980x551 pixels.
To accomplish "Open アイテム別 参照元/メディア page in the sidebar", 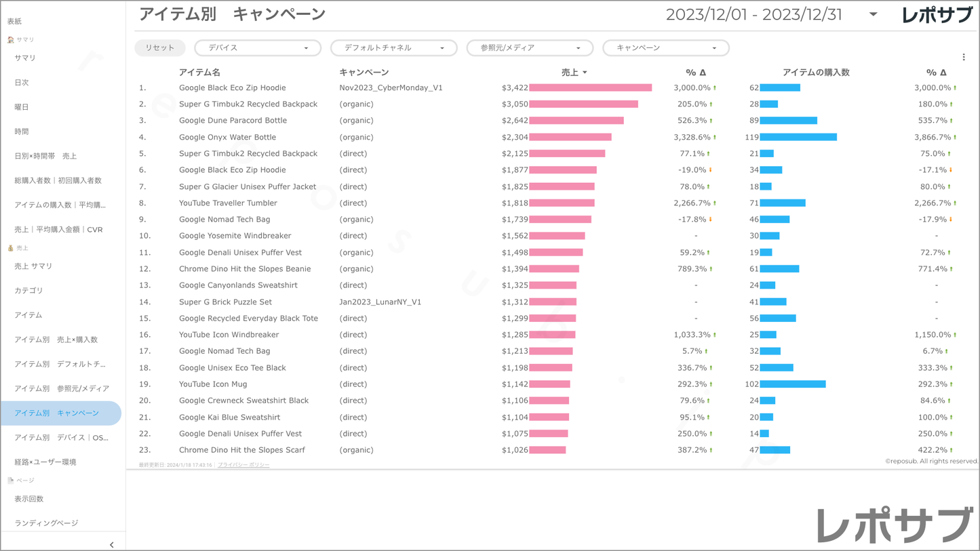I will [61, 388].
